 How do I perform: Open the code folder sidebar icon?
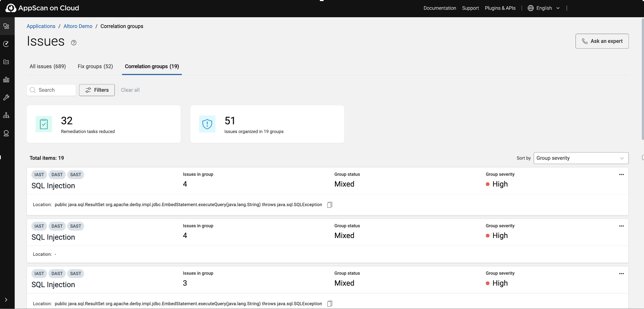(6, 62)
